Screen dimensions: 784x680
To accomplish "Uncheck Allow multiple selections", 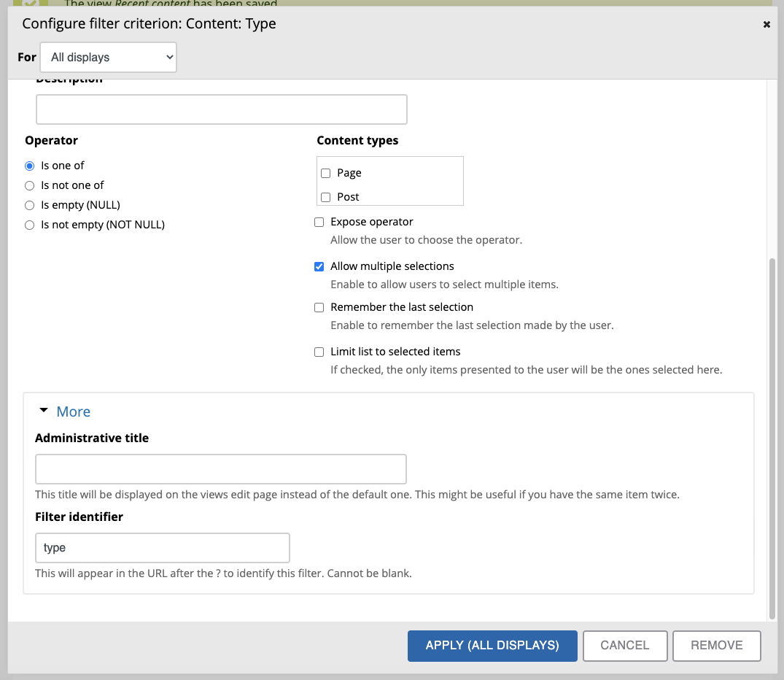I will (319, 267).
